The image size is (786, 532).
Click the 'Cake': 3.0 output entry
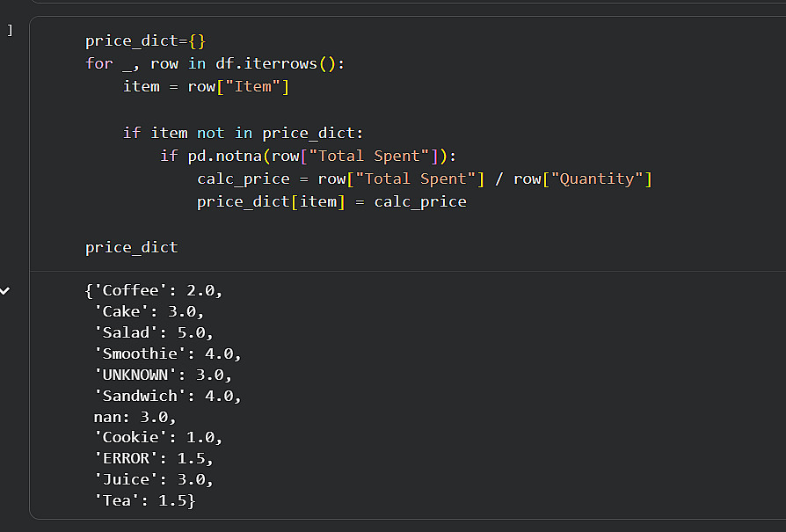(x=149, y=312)
